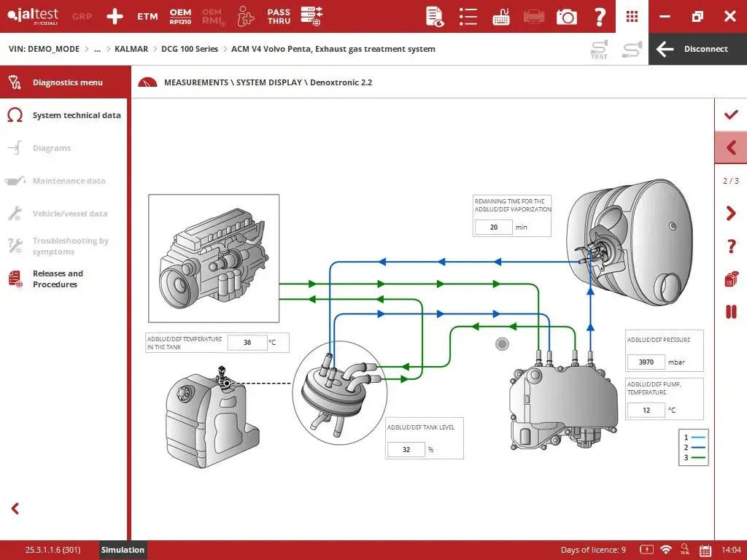Click the Disconnect button
The image size is (747, 560).
click(x=697, y=49)
